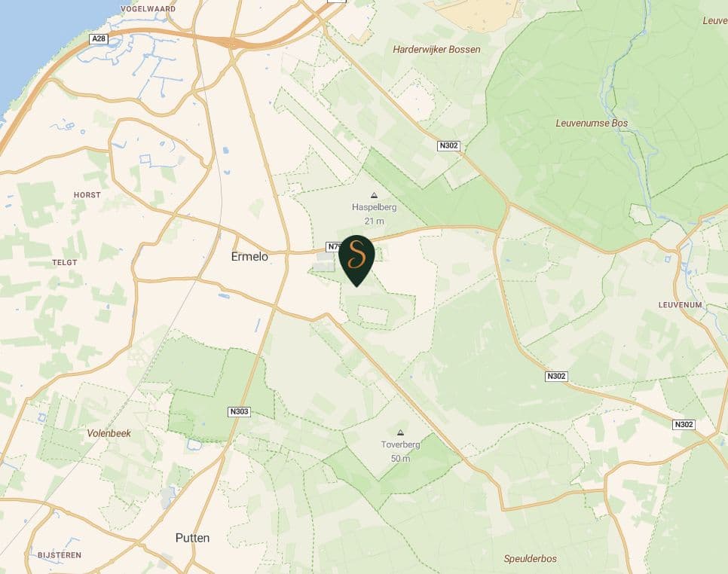Click the HORST district label
728x574 pixels.
pyautogui.click(x=87, y=195)
